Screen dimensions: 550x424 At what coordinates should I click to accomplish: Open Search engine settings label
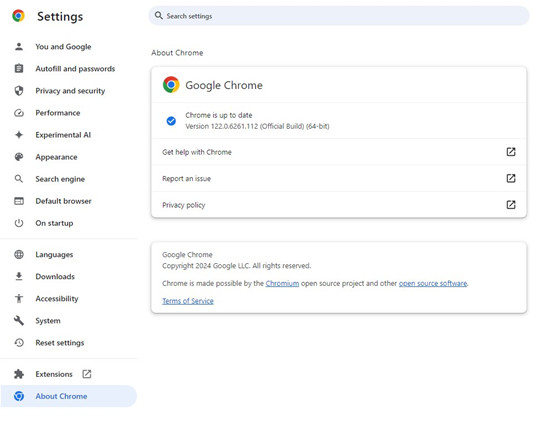[x=60, y=179]
